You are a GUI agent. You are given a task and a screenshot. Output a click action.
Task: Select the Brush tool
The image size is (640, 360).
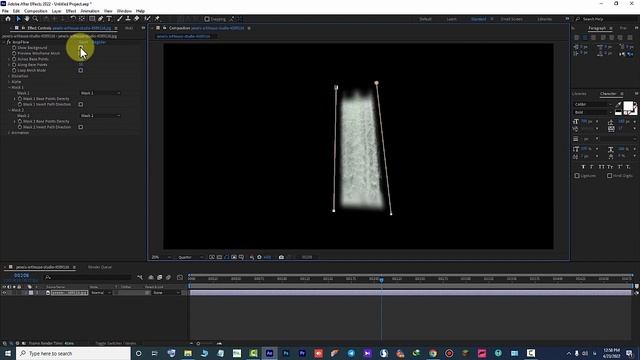[120, 19]
